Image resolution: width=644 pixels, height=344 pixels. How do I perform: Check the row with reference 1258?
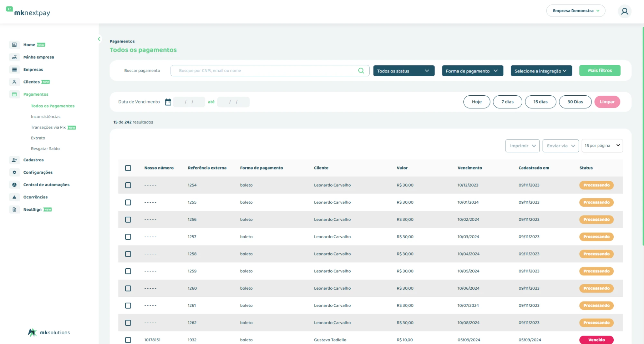pos(128,254)
